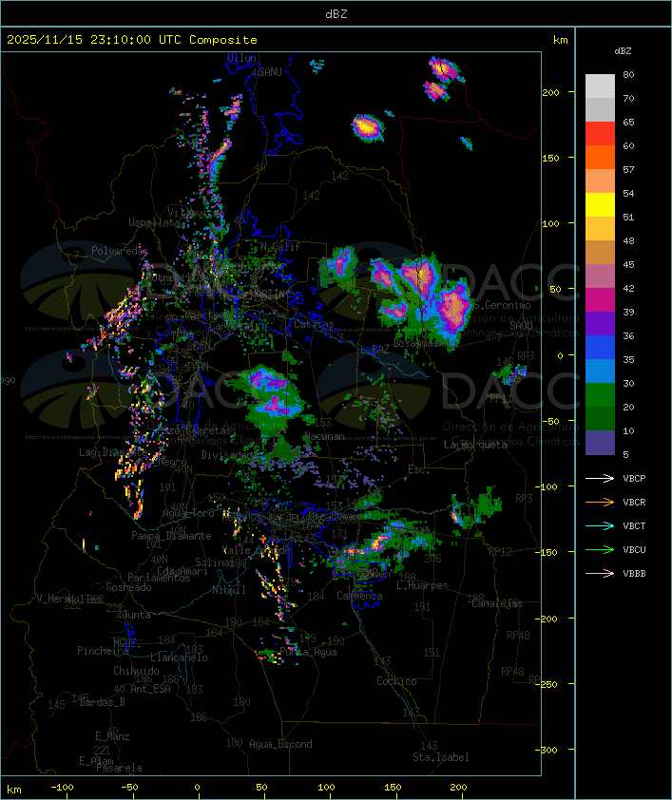This screenshot has width=672, height=800.
Task: Click the 2025/11/15 23:10:00 UTC Composite timestamp
Action: (x=132, y=40)
